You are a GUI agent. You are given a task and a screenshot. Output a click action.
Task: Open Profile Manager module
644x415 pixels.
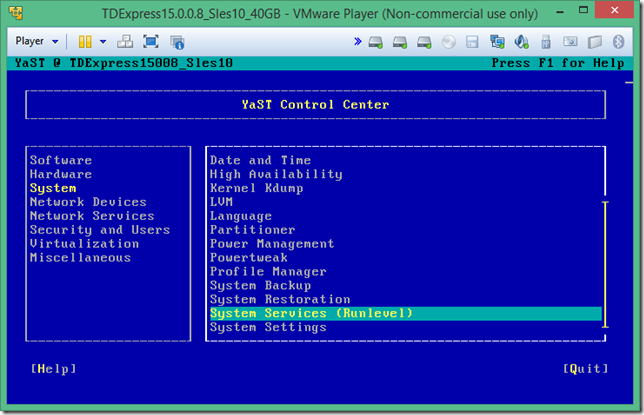268,272
